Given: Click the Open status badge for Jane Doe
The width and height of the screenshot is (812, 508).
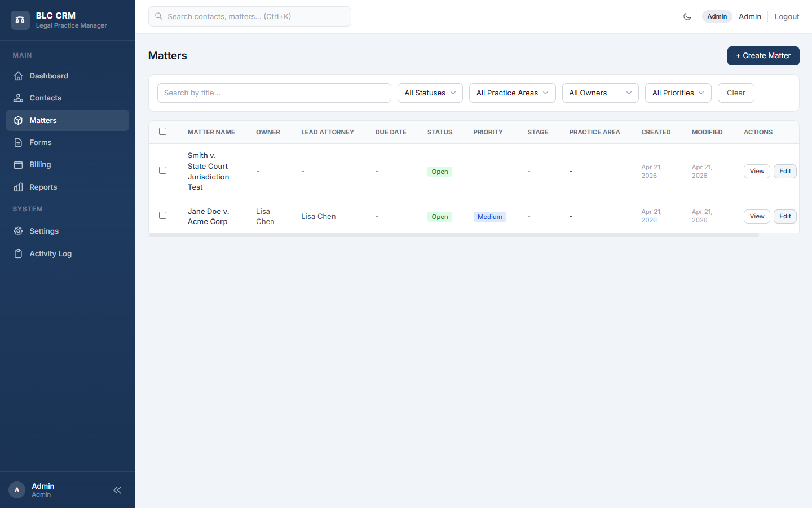Looking at the screenshot, I should pyautogui.click(x=440, y=217).
